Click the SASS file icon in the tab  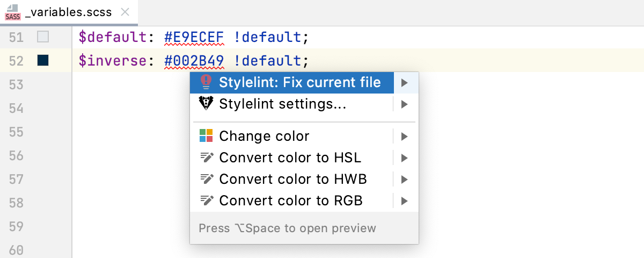pyautogui.click(x=13, y=12)
